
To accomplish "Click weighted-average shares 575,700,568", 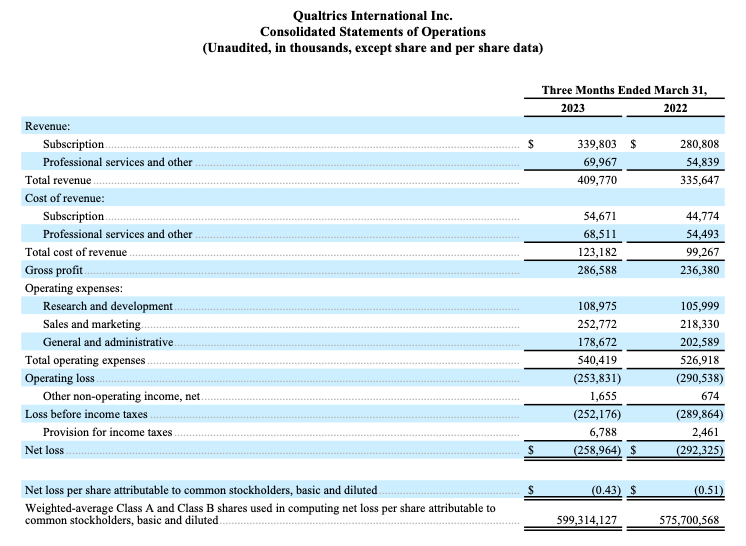I will coord(689,520).
